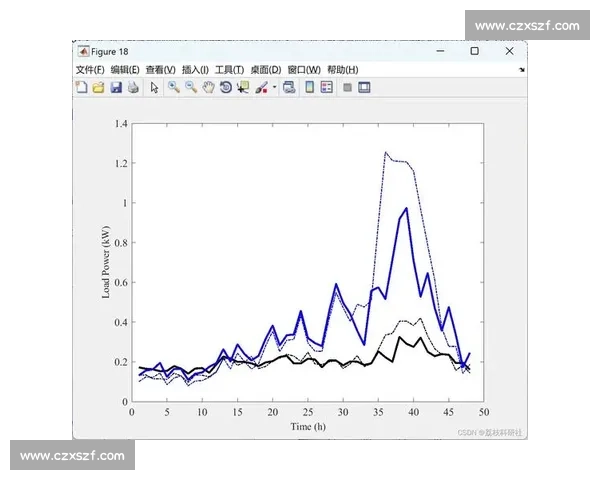Screen dimensions: 600x480
Task: Show plot tools and dock figure icon
Action: click(x=364, y=87)
